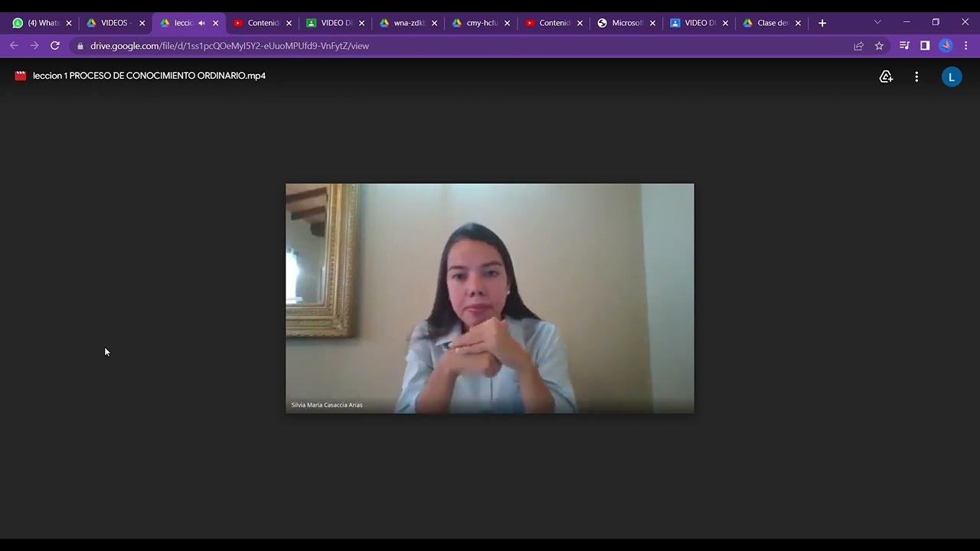The image size is (980, 551).
Task: Click the leccion 1 file title
Action: coord(149,76)
